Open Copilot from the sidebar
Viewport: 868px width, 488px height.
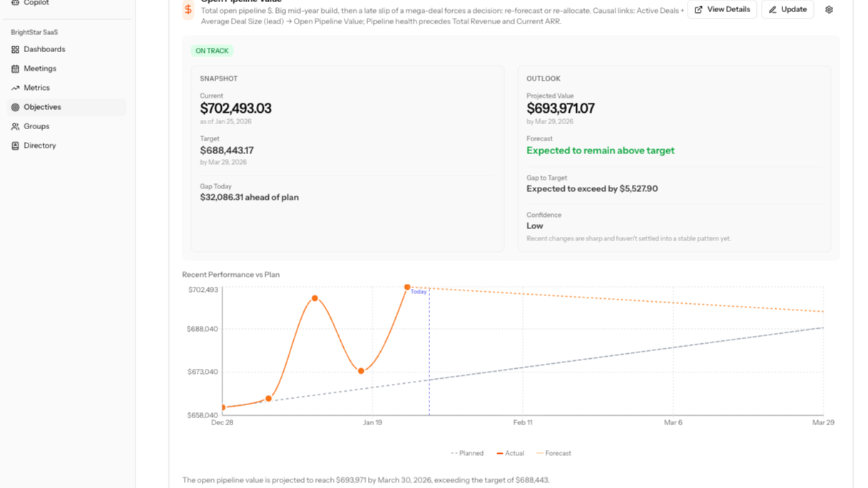click(36, 3)
